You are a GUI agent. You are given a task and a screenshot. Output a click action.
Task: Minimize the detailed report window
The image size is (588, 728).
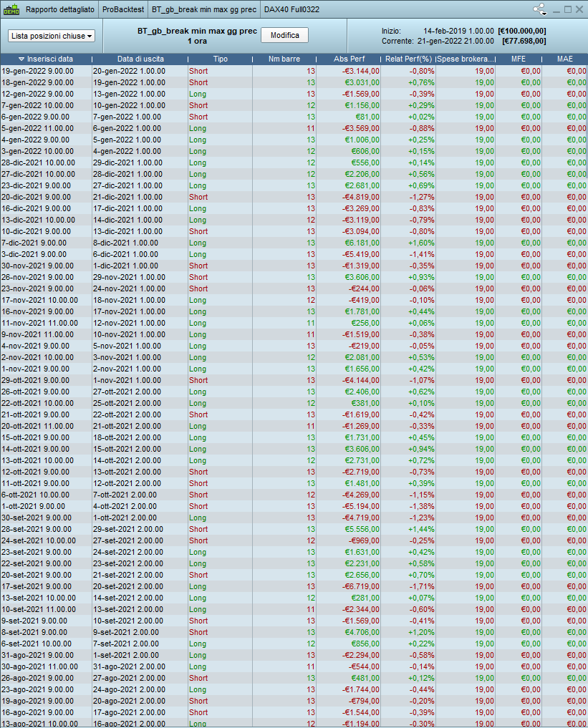(x=556, y=10)
